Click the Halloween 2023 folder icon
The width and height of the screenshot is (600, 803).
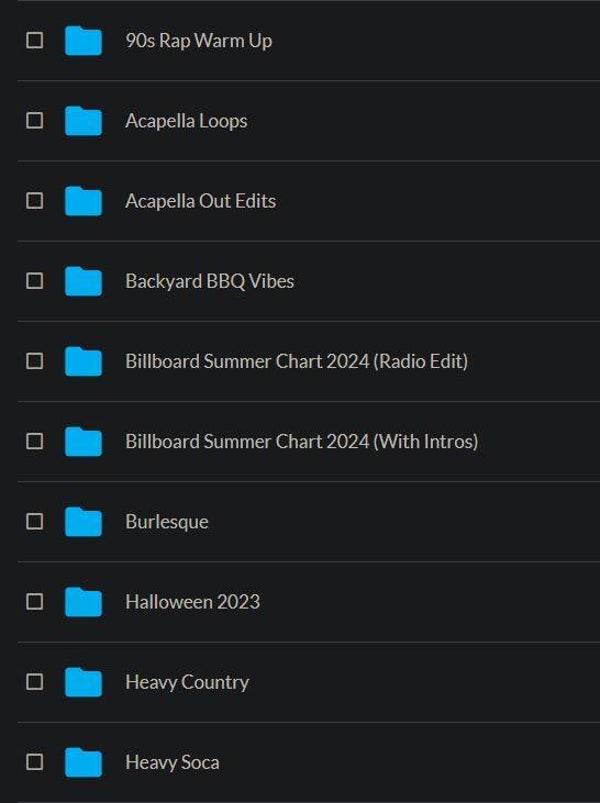tap(83, 602)
